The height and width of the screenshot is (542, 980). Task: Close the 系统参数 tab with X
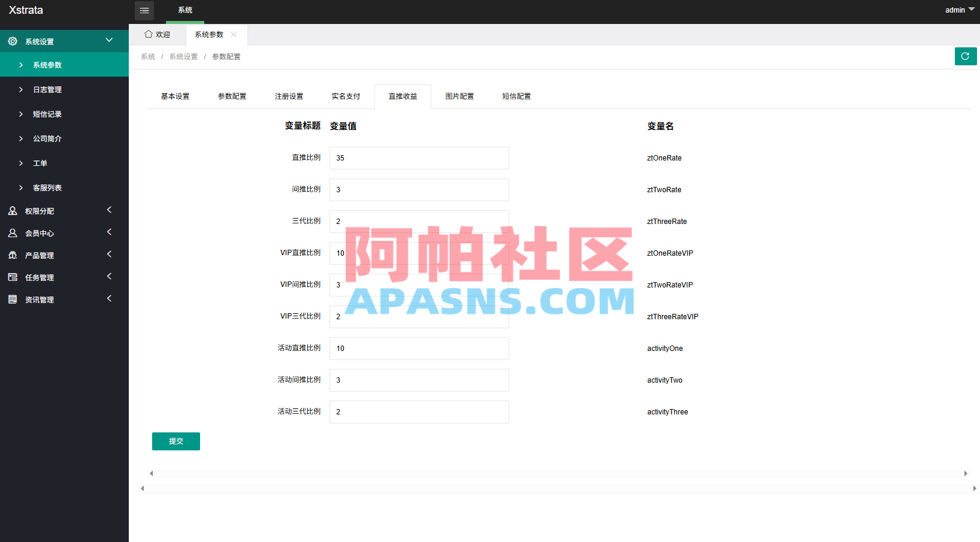pyautogui.click(x=234, y=35)
